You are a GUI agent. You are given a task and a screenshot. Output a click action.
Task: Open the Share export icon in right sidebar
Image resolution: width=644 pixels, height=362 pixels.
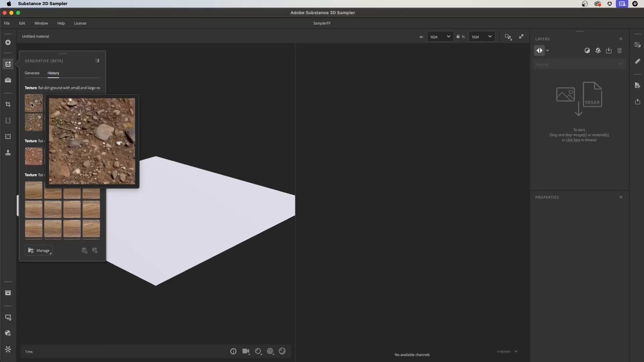[x=637, y=101]
